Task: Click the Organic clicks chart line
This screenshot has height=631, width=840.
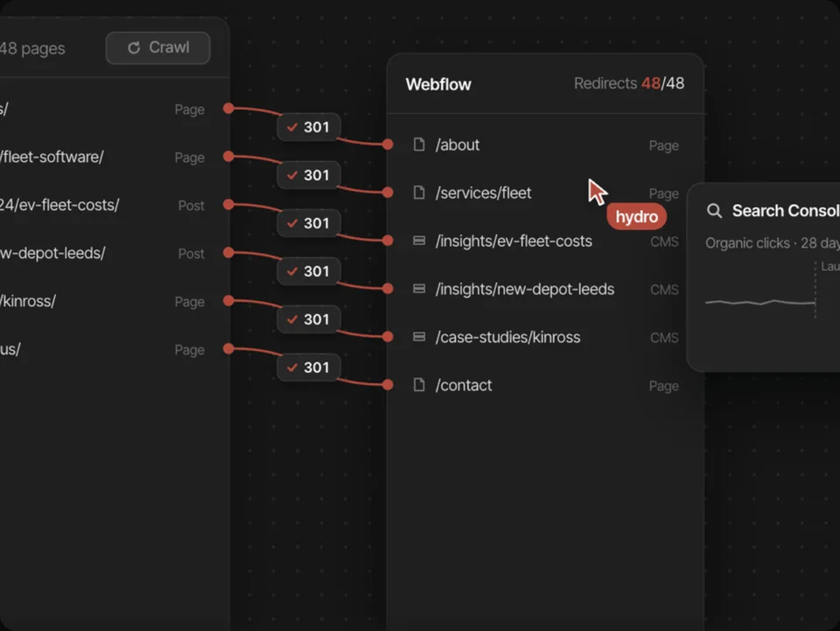Action: [759, 303]
